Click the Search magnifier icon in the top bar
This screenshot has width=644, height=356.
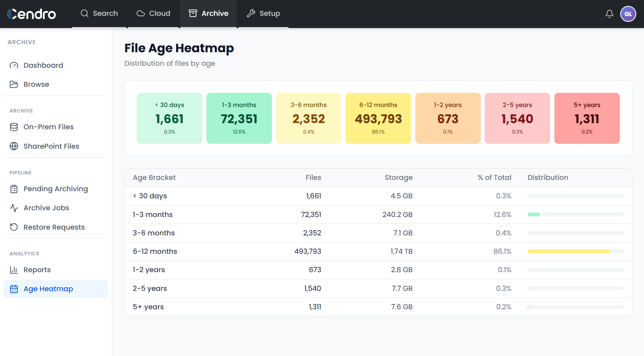[85, 13]
